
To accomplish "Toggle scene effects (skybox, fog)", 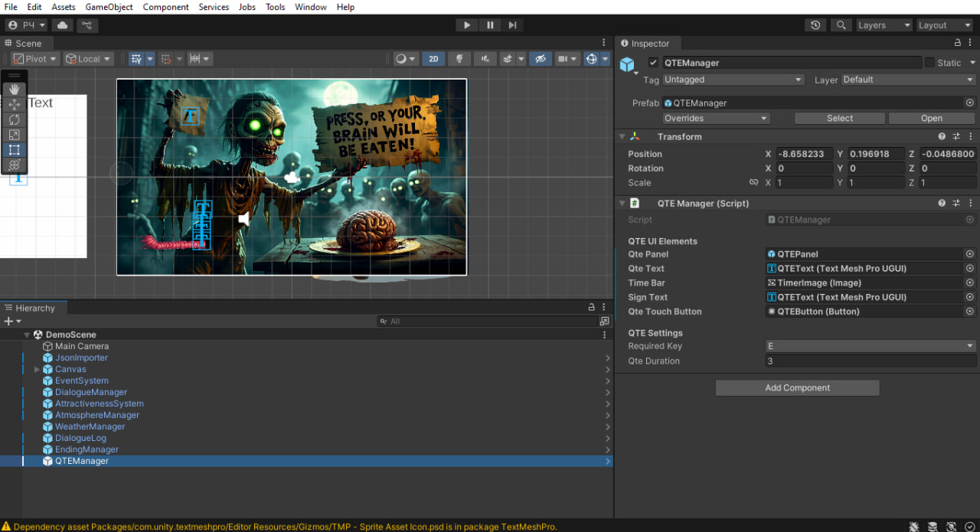I will (507, 59).
